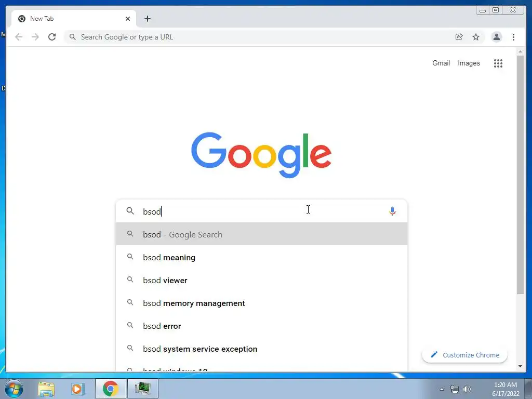Open the network status tray icon
The height and width of the screenshot is (399, 532).
click(454, 389)
